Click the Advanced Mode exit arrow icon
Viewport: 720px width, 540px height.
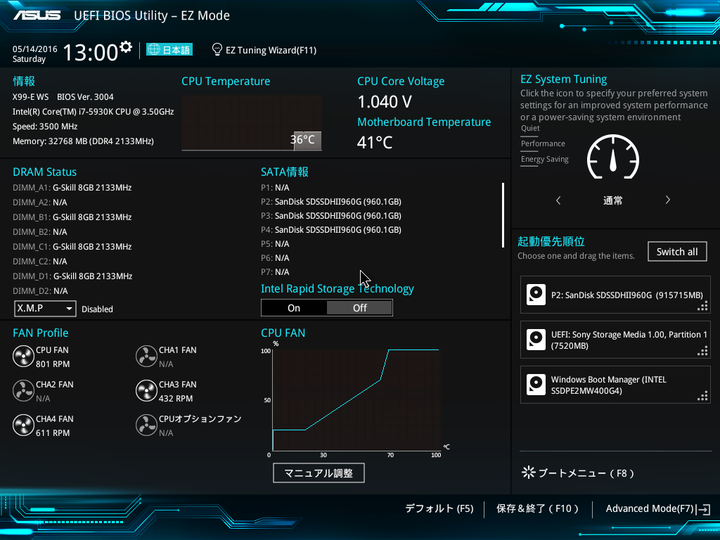703,509
